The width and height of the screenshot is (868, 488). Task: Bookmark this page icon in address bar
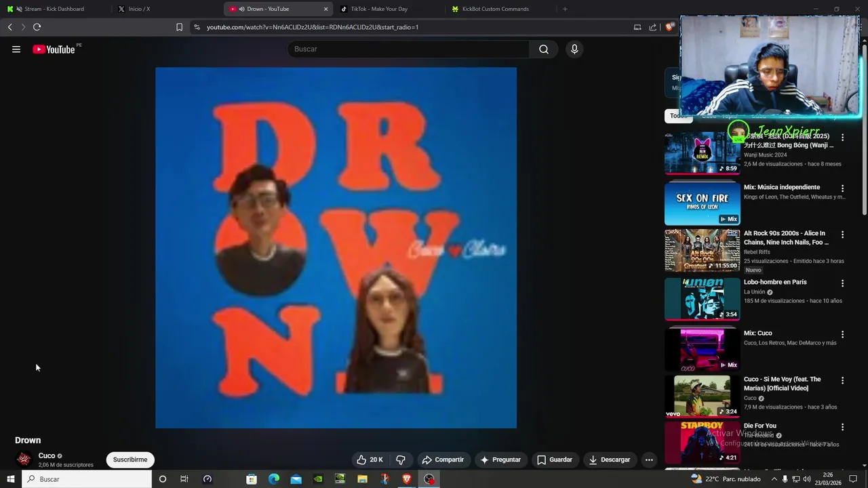(179, 27)
